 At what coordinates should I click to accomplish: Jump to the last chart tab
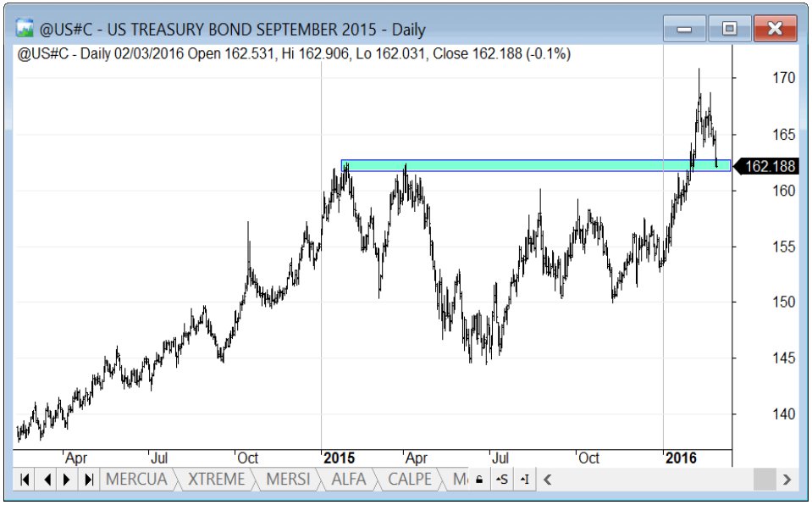coord(89,480)
